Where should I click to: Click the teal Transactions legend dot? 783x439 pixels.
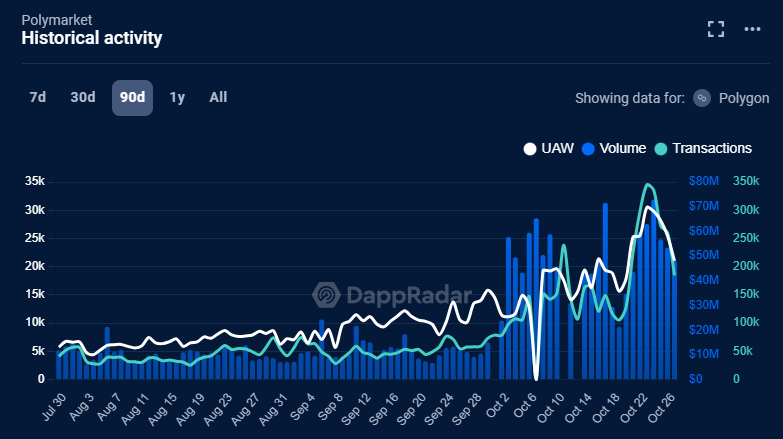661,149
